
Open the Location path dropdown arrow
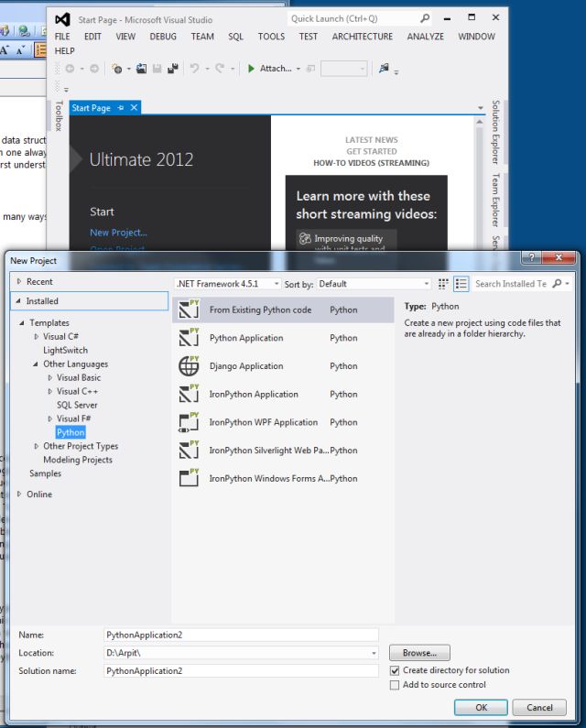(374, 653)
